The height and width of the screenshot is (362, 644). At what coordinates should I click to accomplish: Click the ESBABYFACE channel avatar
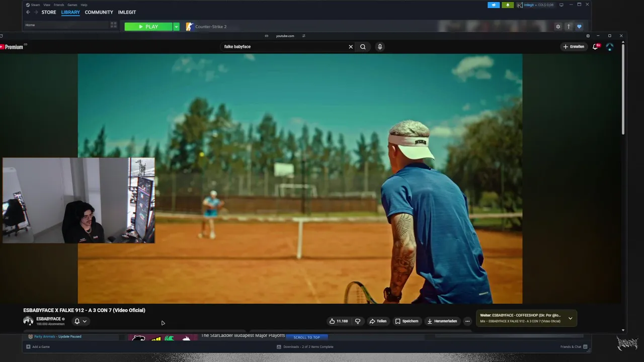point(28,321)
